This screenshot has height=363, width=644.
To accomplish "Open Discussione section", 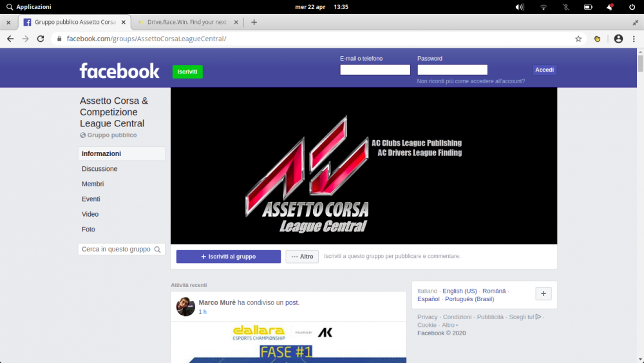I will tap(99, 168).
